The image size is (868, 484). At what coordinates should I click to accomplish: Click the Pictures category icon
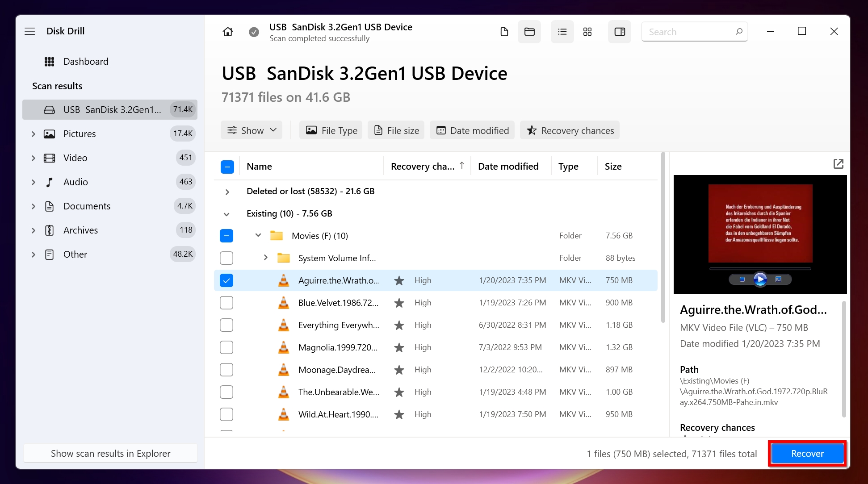pyautogui.click(x=50, y=134)
